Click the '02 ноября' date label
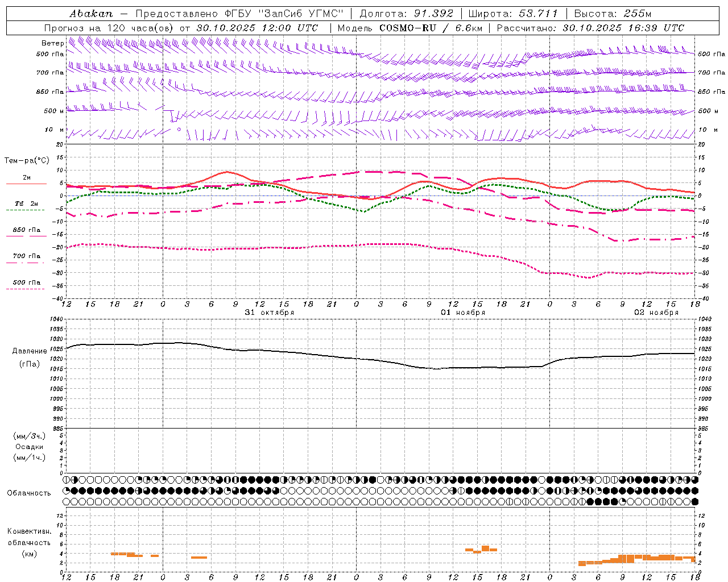Image resolution: width=728 pixels, height=582 pixels. (656, 313)
